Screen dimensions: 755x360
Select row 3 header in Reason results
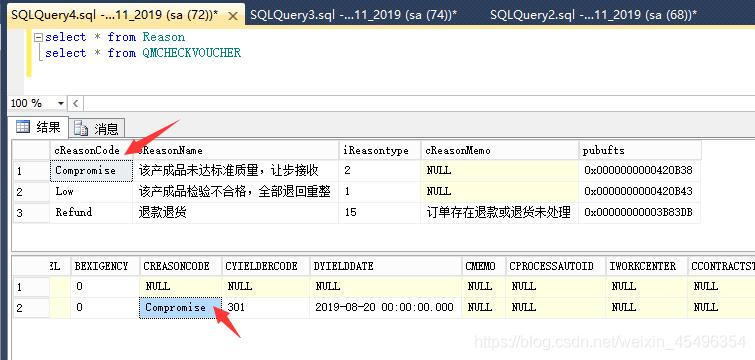pyautogui.click(x=31, y=212)
